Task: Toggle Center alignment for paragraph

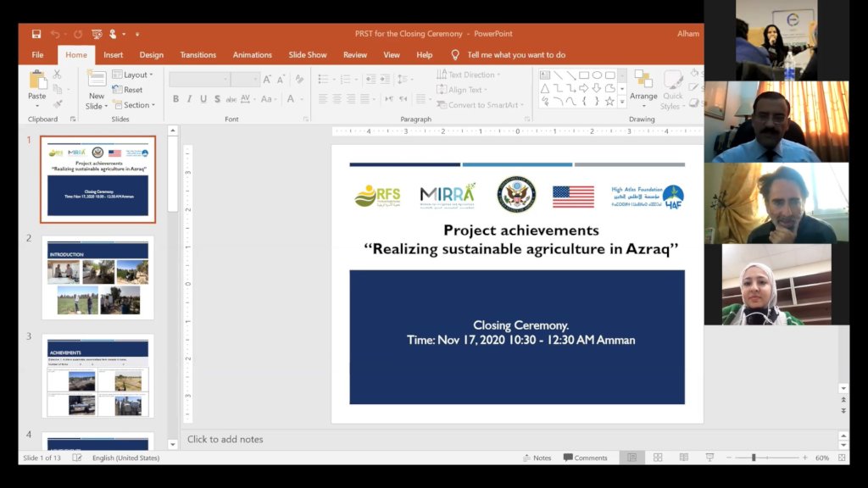Action: 337,99
